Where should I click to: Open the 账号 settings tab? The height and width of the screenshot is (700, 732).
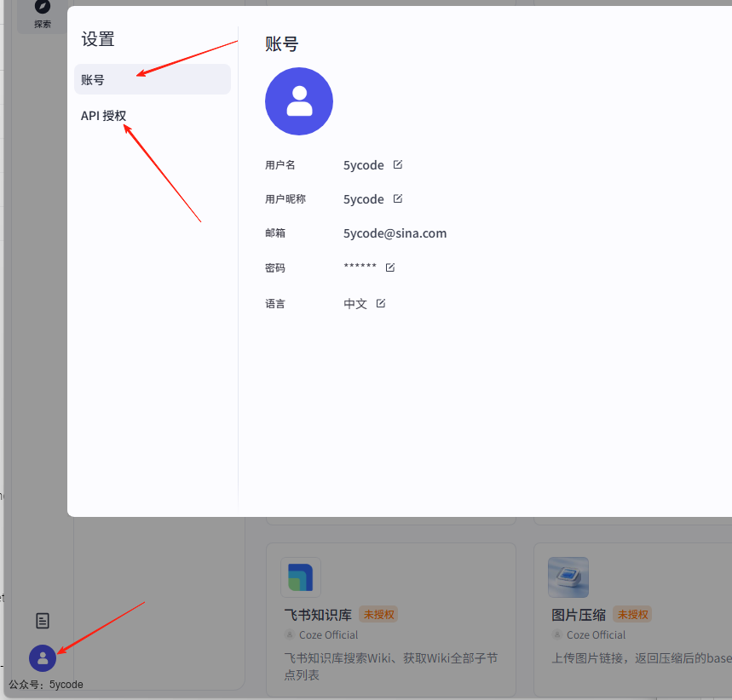(153, 79)
